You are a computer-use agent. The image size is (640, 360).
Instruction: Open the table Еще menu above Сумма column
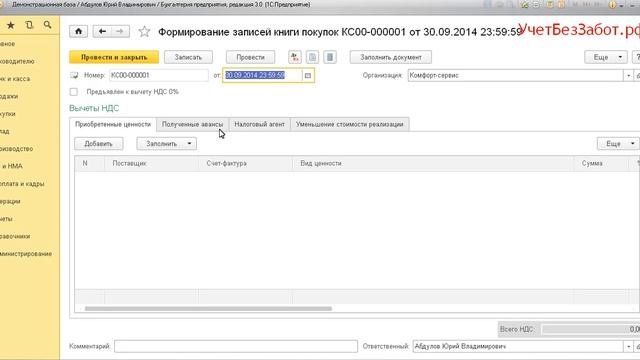pos(618,144)
